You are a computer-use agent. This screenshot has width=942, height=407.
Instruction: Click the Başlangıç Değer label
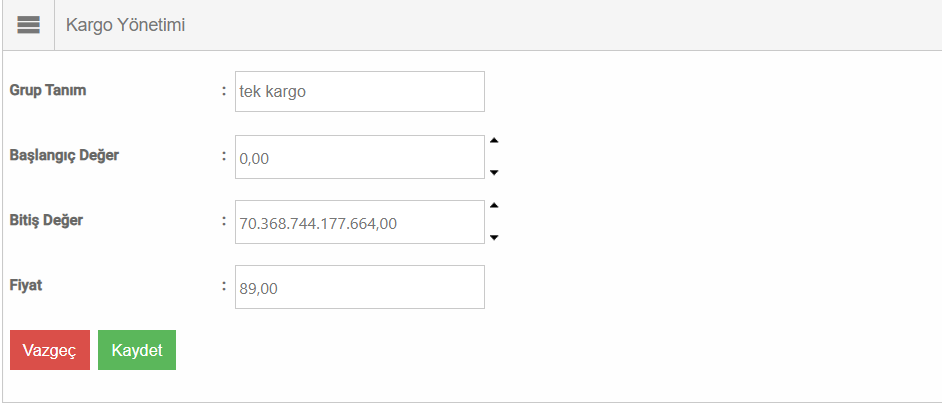[x=64, y=155]
